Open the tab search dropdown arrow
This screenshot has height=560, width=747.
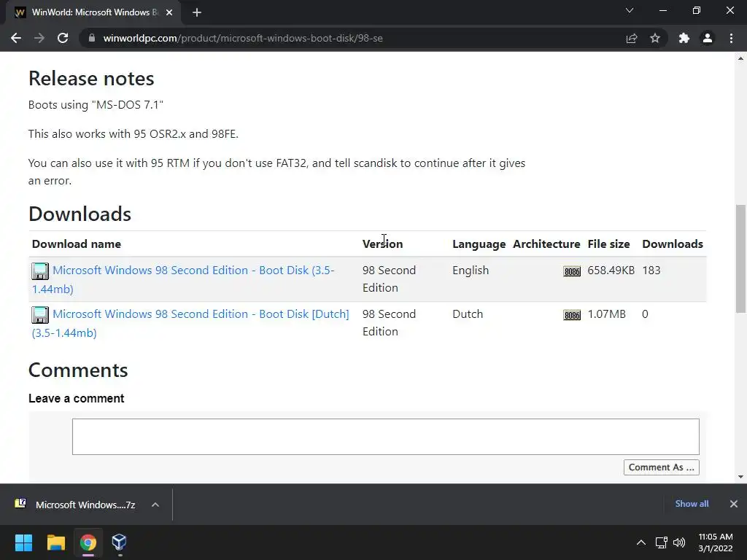coord(630,10)
